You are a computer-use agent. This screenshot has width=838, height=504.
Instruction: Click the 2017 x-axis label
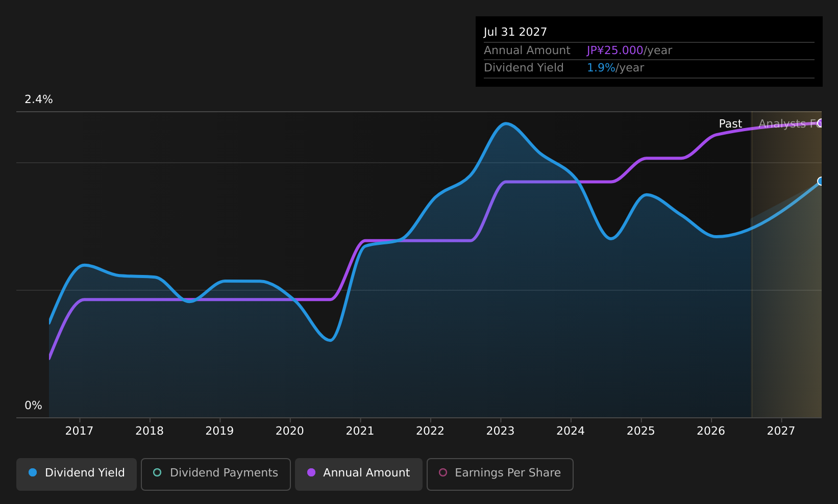pyautogui.click(x=79, y=431)
